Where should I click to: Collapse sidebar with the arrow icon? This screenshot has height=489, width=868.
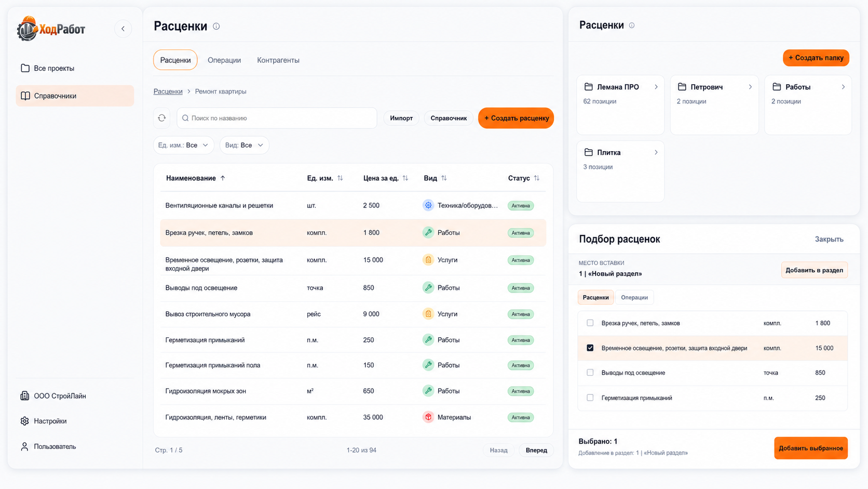[x=123, y=29]
